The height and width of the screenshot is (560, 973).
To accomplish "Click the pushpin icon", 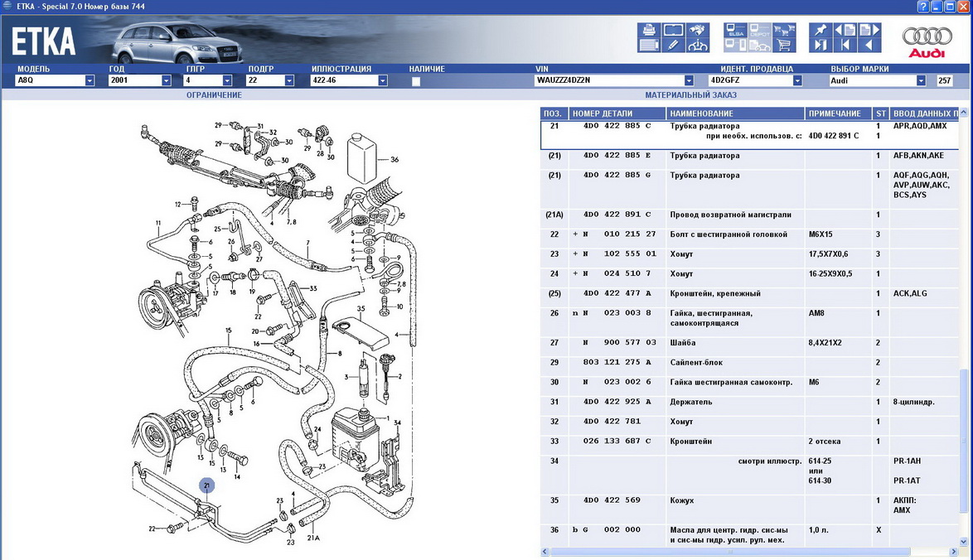I will coord(821,31).
